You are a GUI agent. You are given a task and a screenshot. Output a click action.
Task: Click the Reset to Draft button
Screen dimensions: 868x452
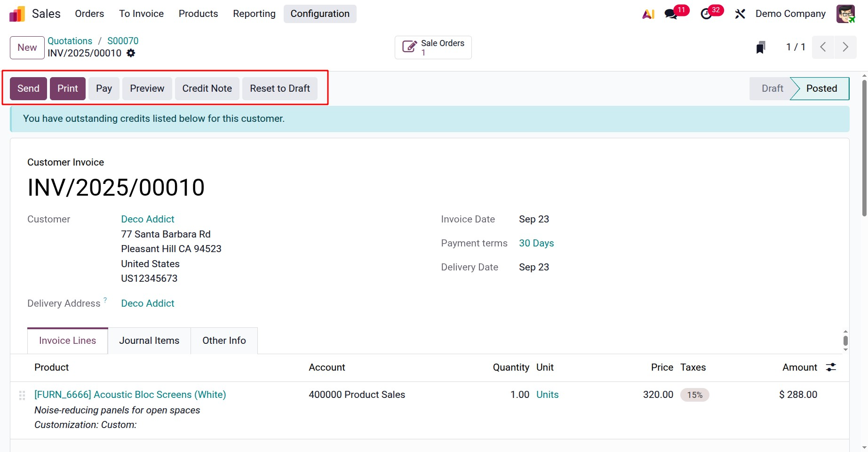[x=279, y=88]
